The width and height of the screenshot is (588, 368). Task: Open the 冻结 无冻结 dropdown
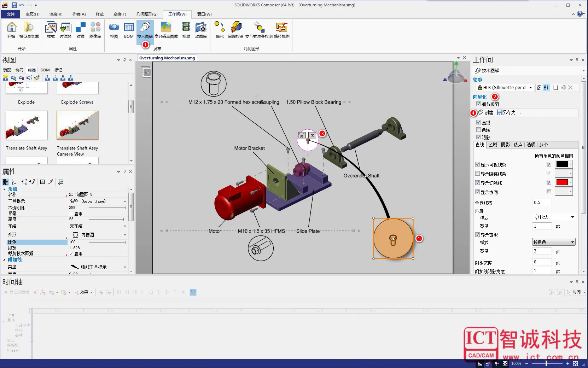125,226
